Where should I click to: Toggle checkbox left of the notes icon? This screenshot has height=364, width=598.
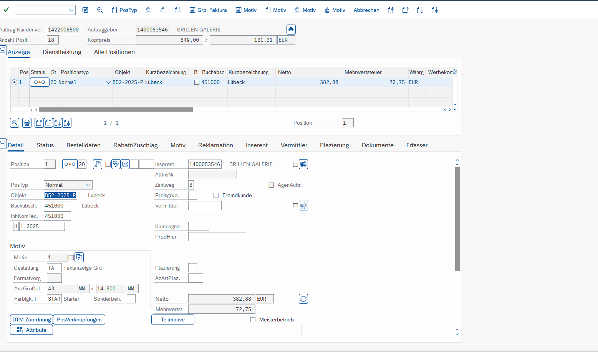point(108,164)
